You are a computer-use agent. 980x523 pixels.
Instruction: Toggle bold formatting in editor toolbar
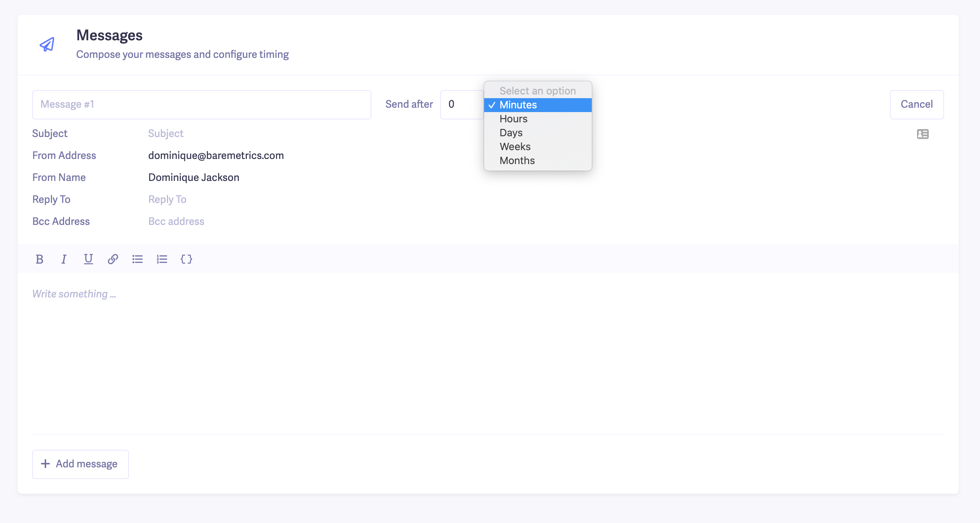[x=39, y=259]
